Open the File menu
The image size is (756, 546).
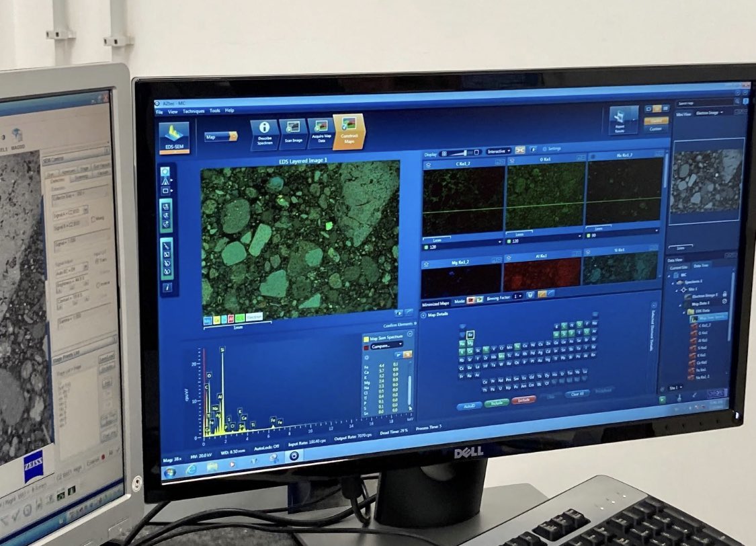(x=159, y=112)
